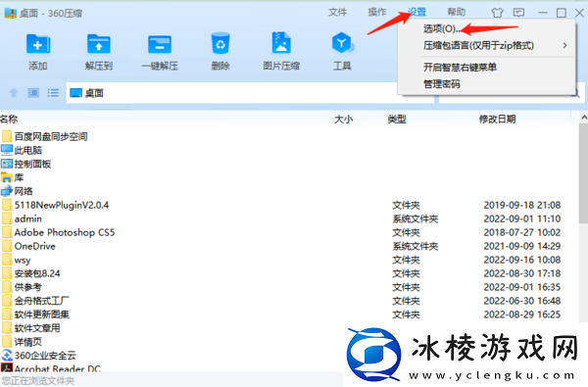Click the 添加 (Add) toolbar icon
The image size is (588, 387).
coord(38,44)
